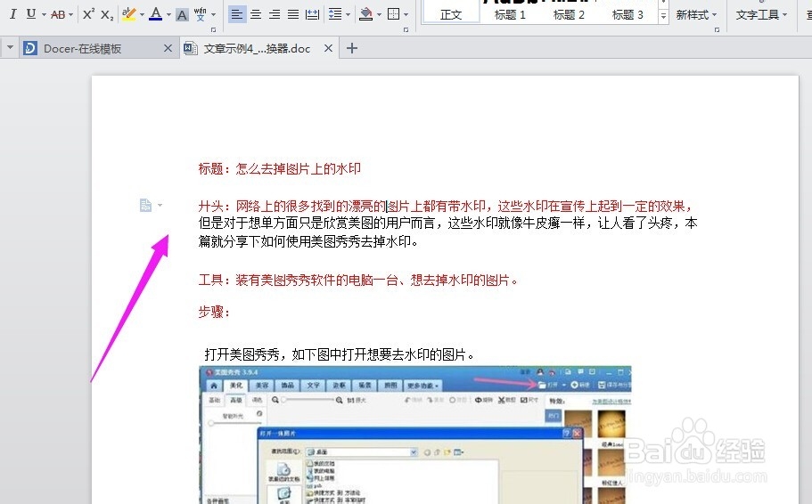Open the 文字工具 menu
Image resolution: width=812 pixels, height=504 pixels.
(x=761, y=14)
